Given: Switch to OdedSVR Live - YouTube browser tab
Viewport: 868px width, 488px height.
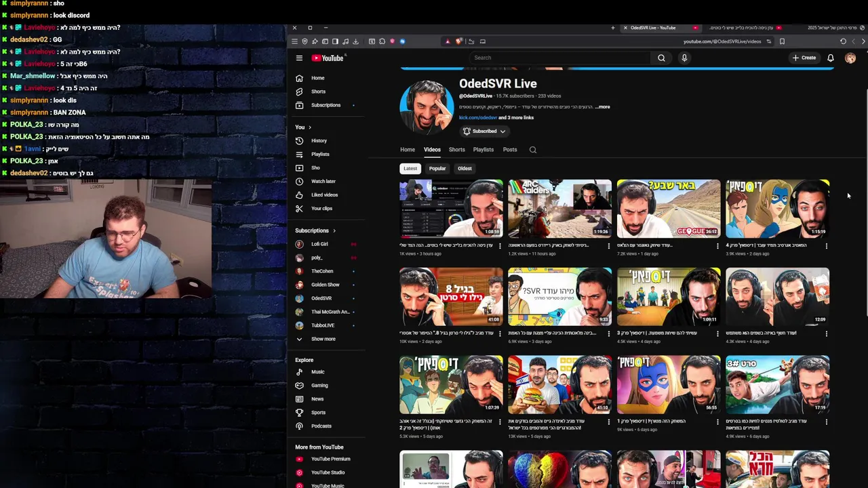Looking at the screenshot, I should pos(660,28).
